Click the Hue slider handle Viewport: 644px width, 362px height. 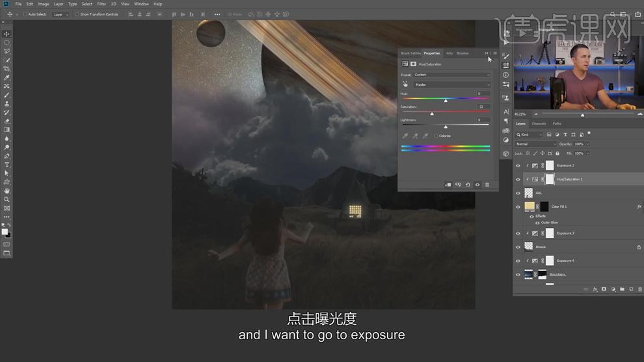click(446, 101)
